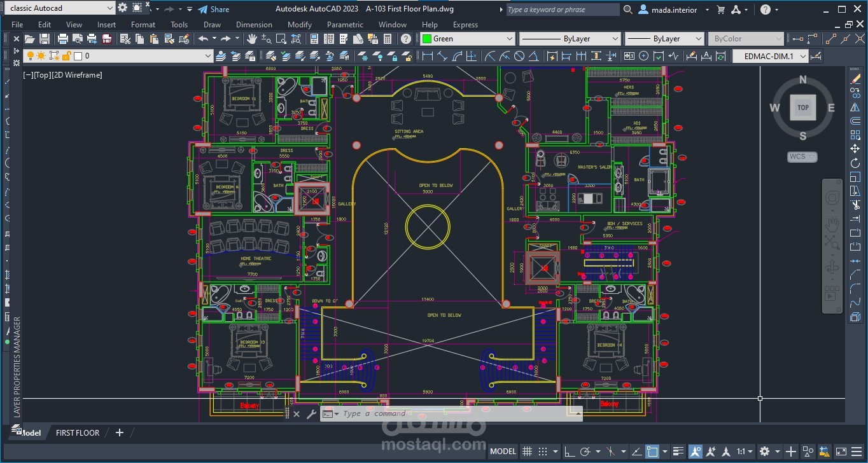868x463 pixels.
Task: Click the keyword search input field
Action: [x=562, y=10]
